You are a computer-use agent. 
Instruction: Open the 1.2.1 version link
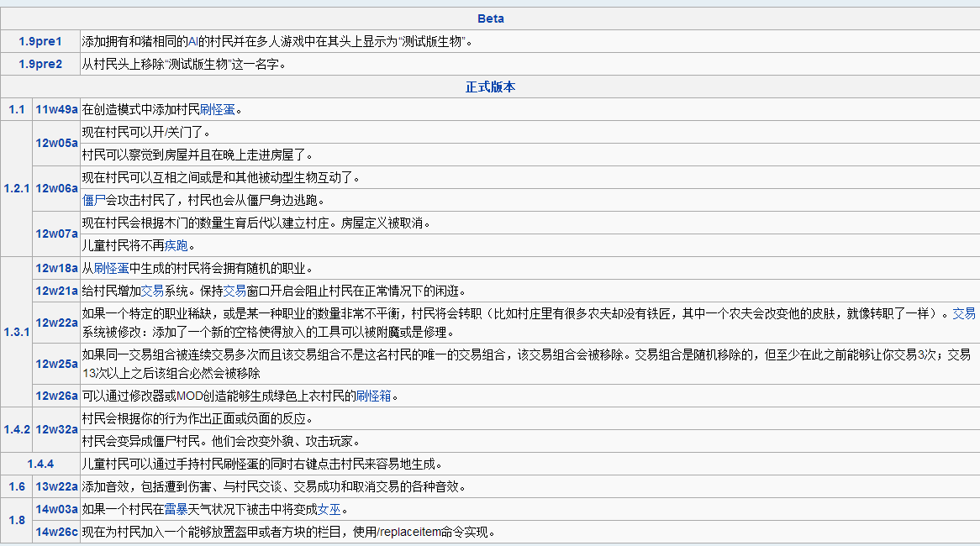coord(16,188)
